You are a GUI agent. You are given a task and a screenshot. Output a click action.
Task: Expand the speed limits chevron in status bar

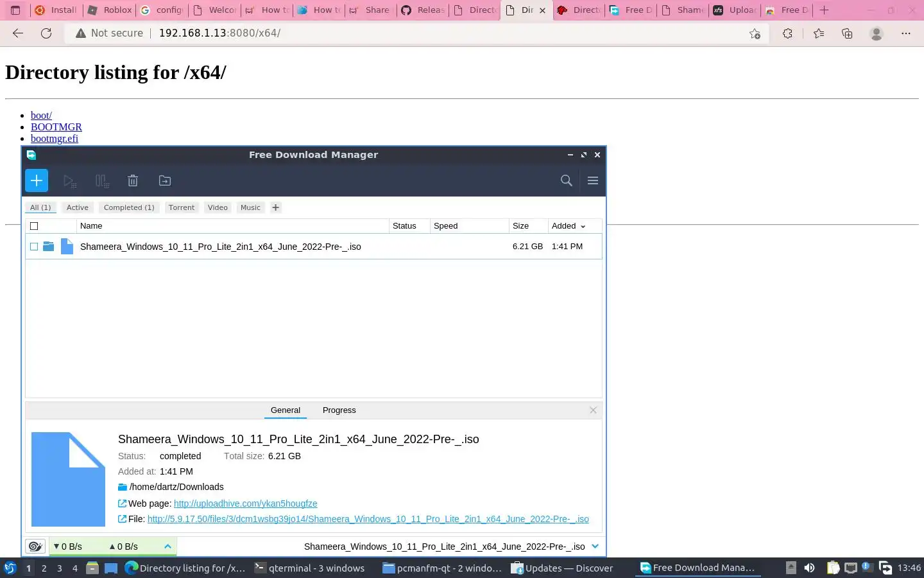[x=167, y=547]
